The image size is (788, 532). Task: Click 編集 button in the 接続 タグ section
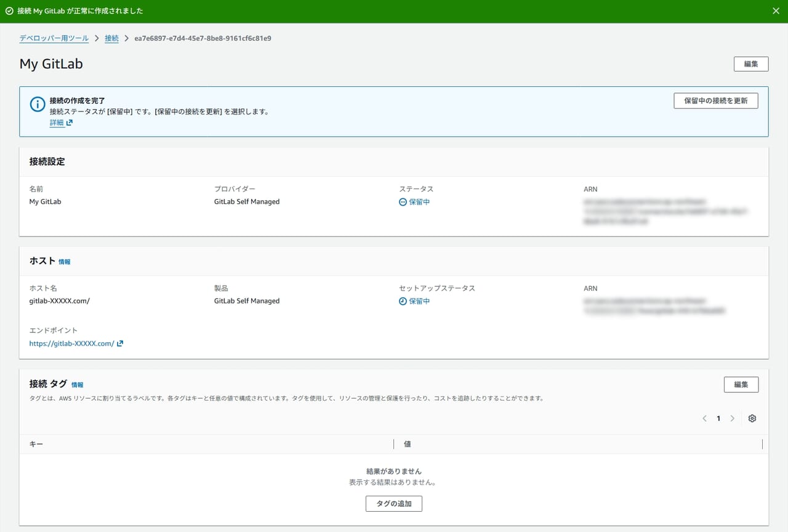741,385
